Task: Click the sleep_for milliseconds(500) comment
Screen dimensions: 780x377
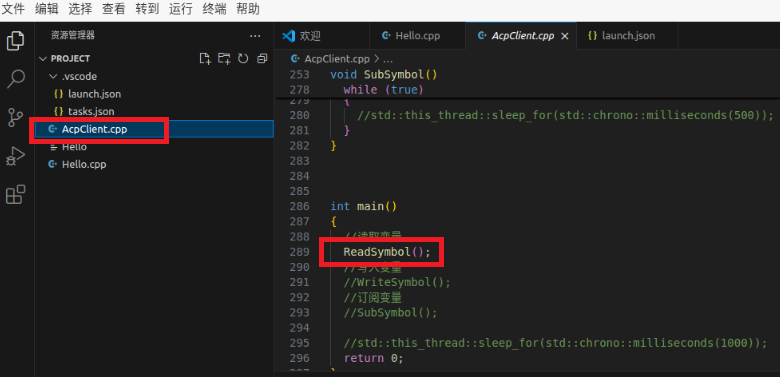Action: coord(566,115)
